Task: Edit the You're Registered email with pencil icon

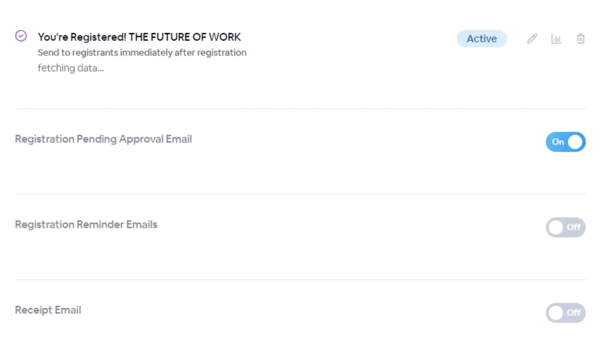Action: click(x=532, y=39)
